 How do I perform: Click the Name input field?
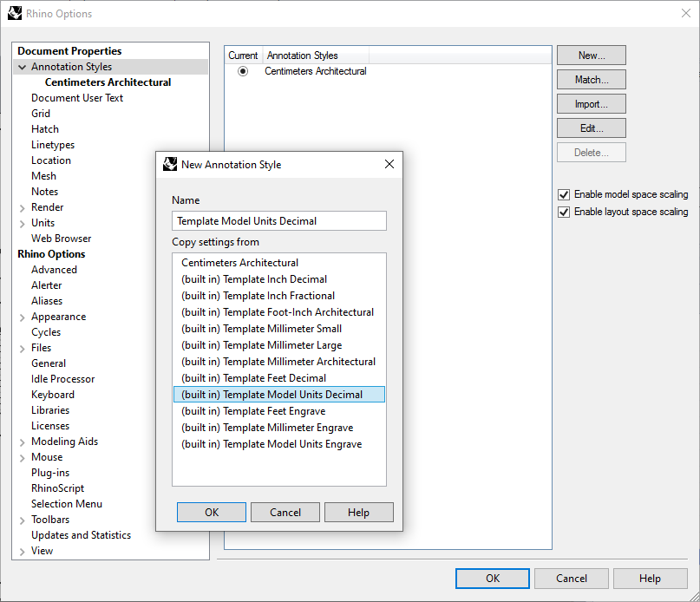pos(278,221)
